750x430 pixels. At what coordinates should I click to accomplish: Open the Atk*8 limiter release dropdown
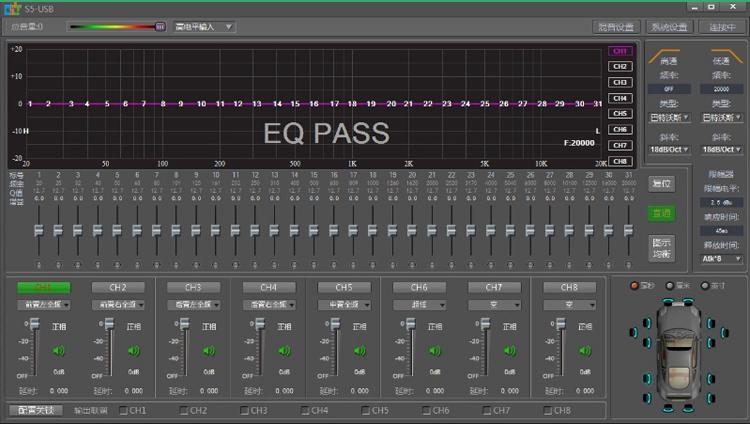tap(721, 259)
